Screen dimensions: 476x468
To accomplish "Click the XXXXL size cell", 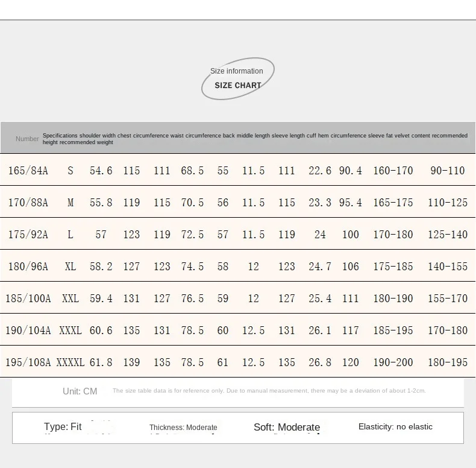I will tap(70, 362).
